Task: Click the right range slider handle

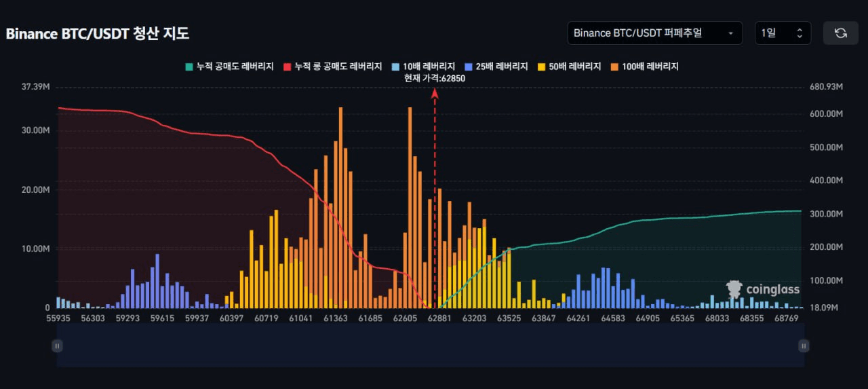Action: point(804,346)
